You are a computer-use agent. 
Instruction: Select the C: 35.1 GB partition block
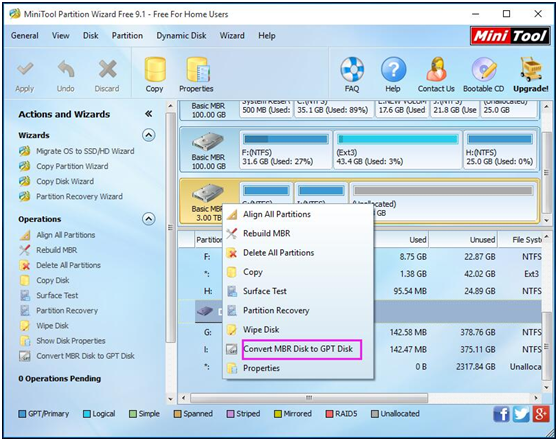click(333, 109)
